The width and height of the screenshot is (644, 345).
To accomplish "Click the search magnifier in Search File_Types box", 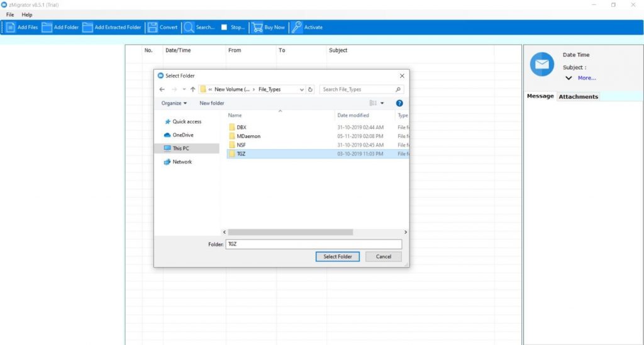I will tap(398, 89).
